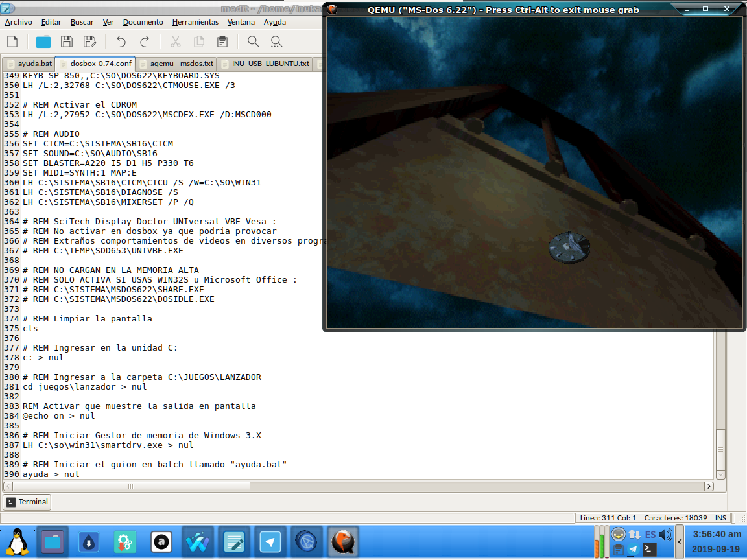747x560 pixels.
Task: Open the Ayuda menu
Action: [x=275, y=22]
